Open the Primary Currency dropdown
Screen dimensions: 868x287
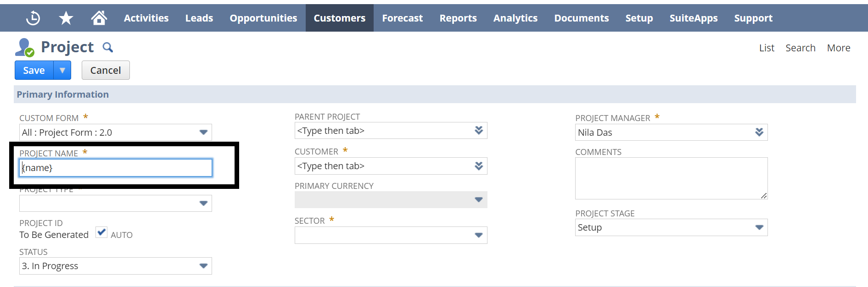click(479, 199)
